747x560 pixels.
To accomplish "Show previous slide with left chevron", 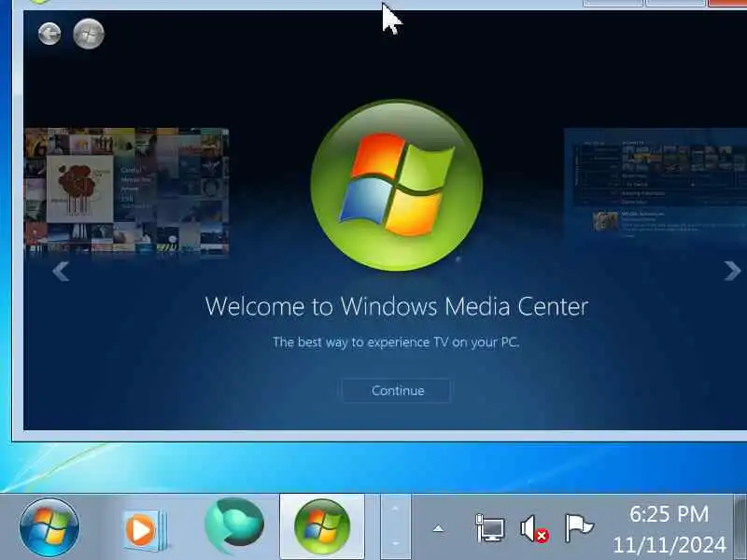I will tap(61, 272).
